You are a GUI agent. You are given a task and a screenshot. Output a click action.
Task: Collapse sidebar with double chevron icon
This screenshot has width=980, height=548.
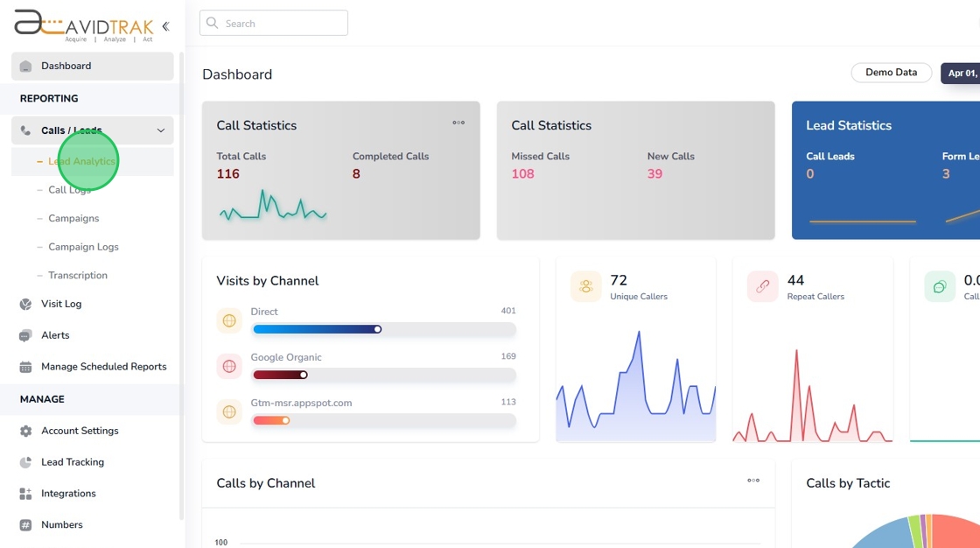(165, 26)
